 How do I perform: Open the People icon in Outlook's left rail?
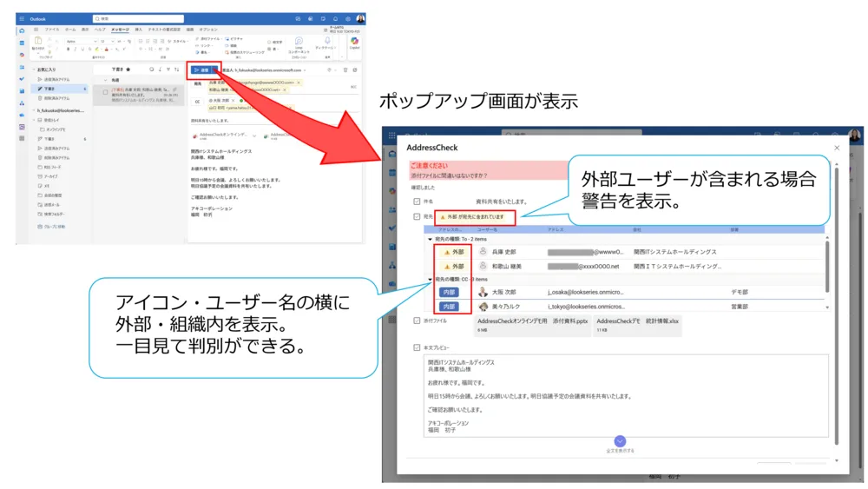pyautogui.click(x=22, y=67)
